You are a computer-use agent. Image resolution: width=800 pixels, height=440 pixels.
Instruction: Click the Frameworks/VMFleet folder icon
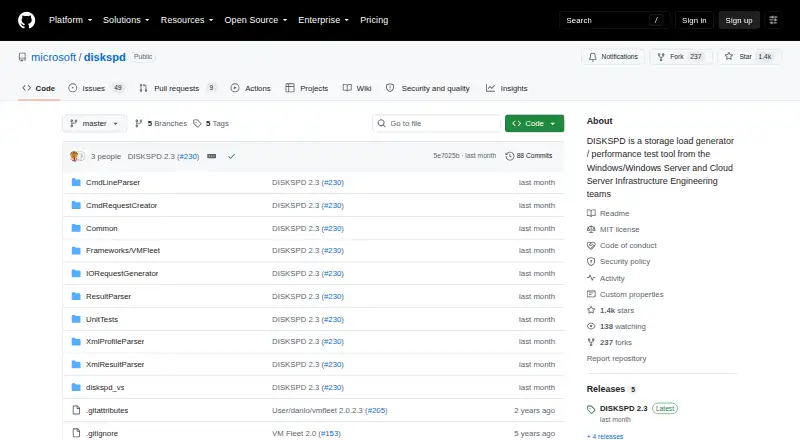76,251
